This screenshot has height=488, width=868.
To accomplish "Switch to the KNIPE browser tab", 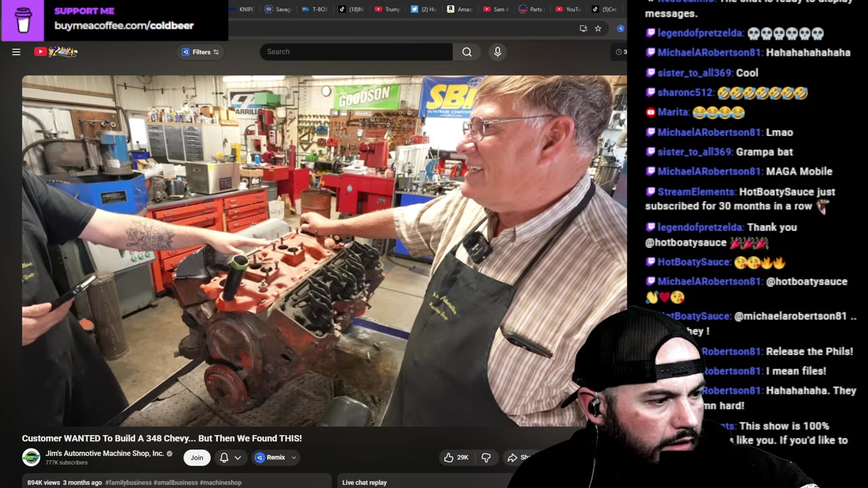I will 243,9.
